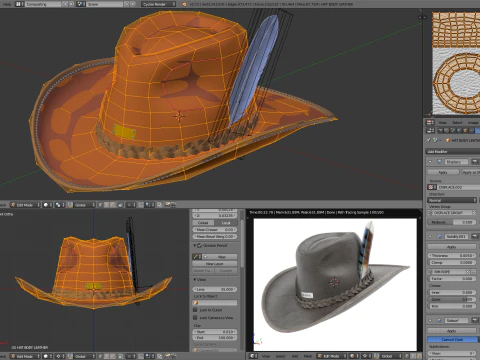The height and width of the screenshot is (360, 480).
Task: Select Catmull-Clark subdivision type
Action: coord(453,339)
